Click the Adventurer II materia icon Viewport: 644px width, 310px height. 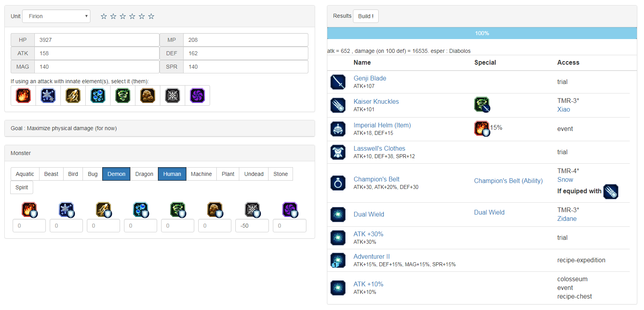click(338, 260)
